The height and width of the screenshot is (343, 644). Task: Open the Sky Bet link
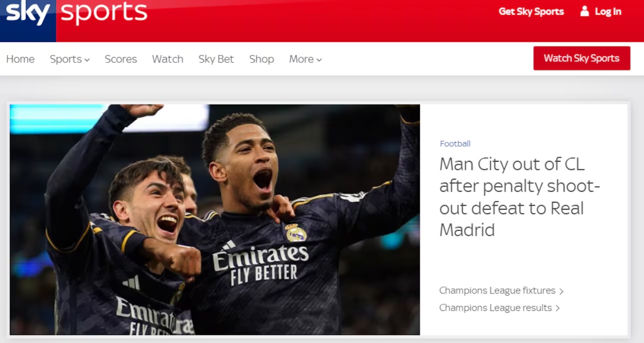[x=216, y=59]
